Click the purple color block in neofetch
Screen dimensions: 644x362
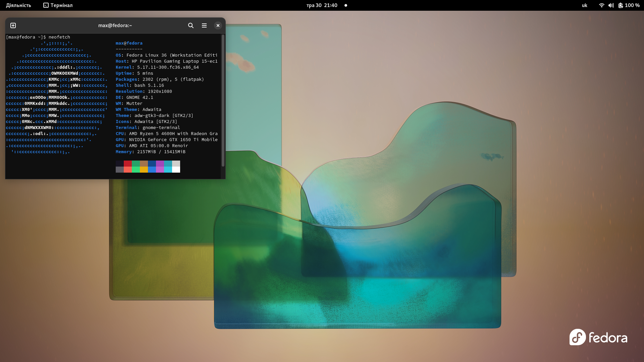point(160,164)
